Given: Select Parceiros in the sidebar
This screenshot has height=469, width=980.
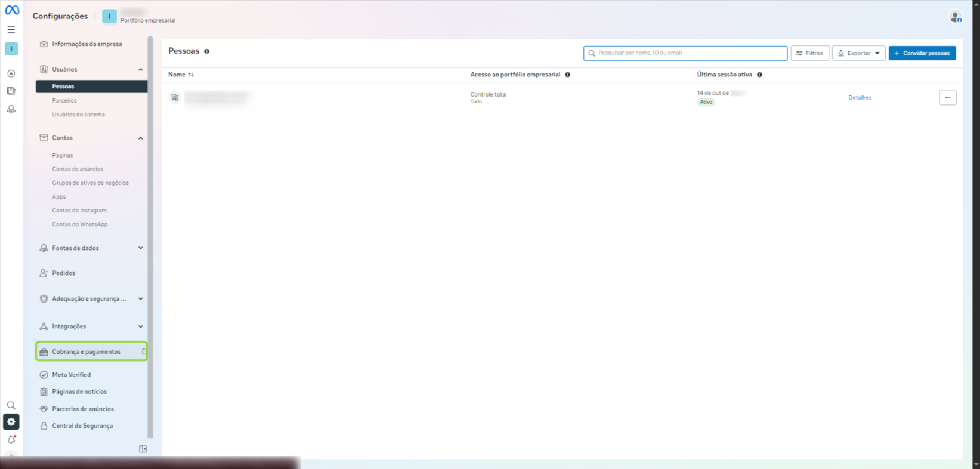Looking at the screenshot, I should [64, 101].
